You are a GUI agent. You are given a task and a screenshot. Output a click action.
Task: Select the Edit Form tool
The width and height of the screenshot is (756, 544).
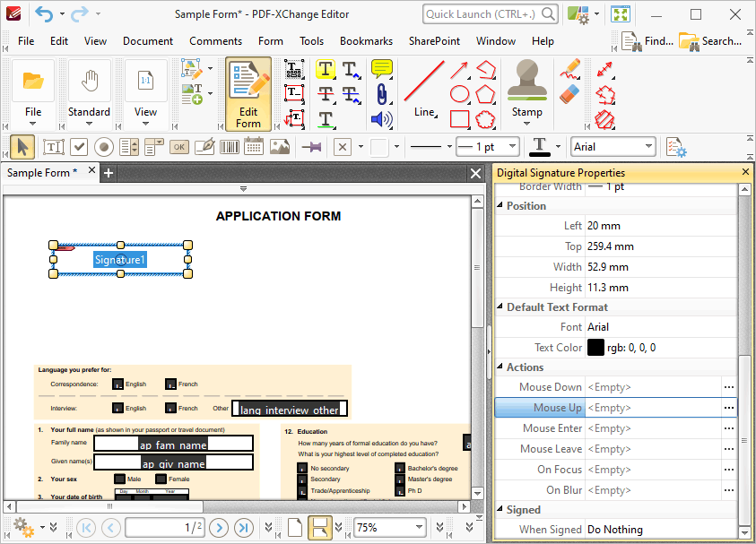(x=248, y=94)
